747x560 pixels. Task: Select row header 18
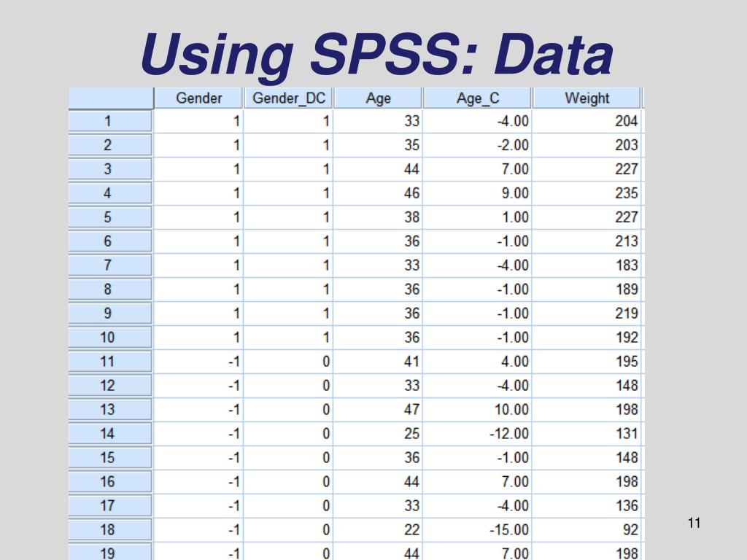110,529
